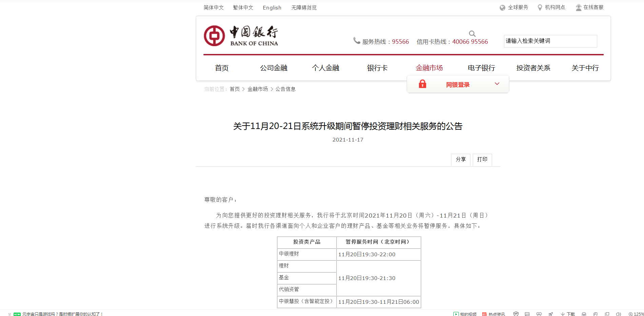Screen dimensions: 644x316
Task: Click breadcrumb link 公告信息
Action: pos(286,89)
